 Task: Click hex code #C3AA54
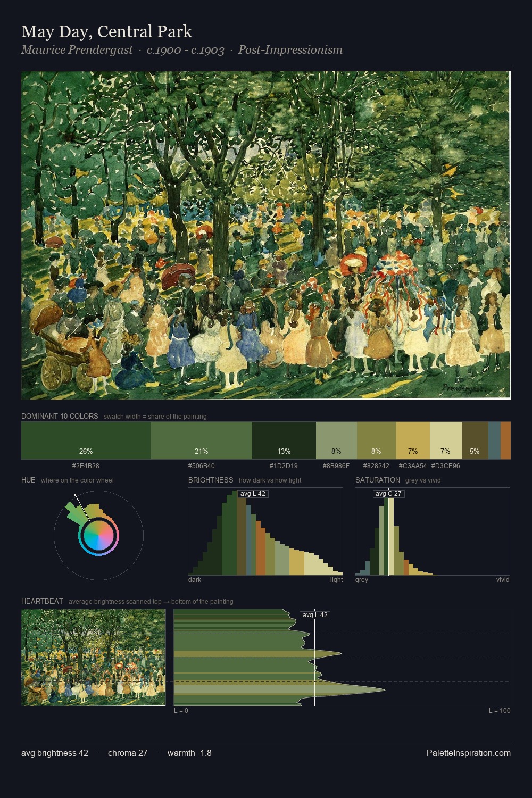pos(413,466)
